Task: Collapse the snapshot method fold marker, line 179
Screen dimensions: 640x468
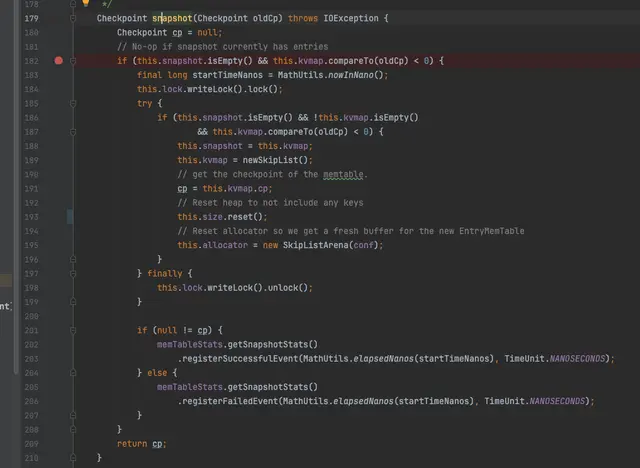Action: (73, 18)
